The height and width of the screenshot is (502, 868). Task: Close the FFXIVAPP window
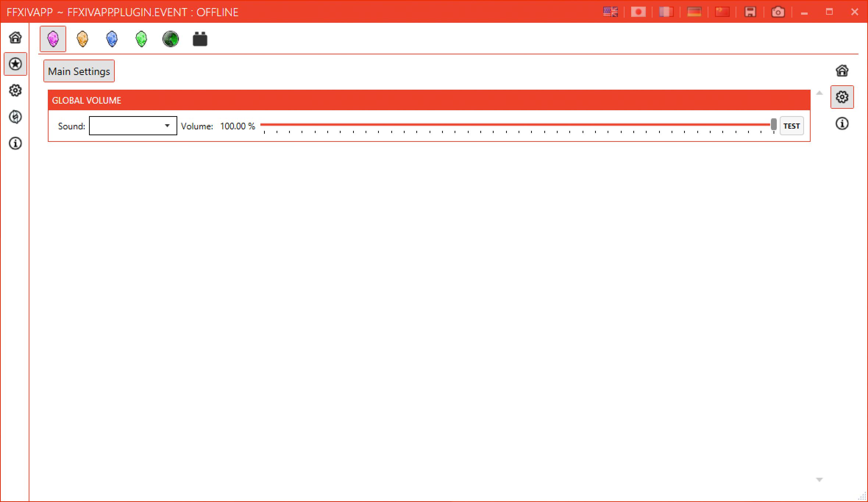pyautogui.click(x=855, y=12)
